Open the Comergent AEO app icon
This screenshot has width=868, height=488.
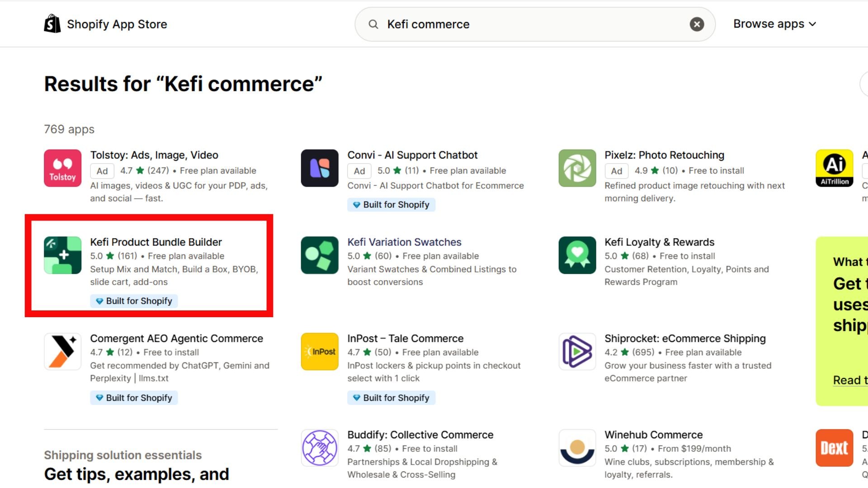tap(63, 352)
